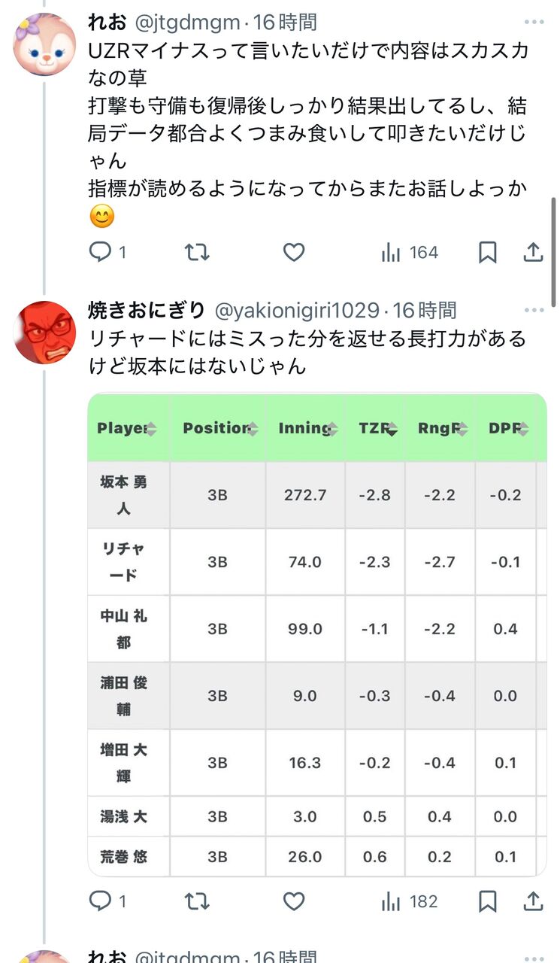Bookmark れお's UZR tweet
560x963 pixels.
pyautogui.click(x=488, y=253)
